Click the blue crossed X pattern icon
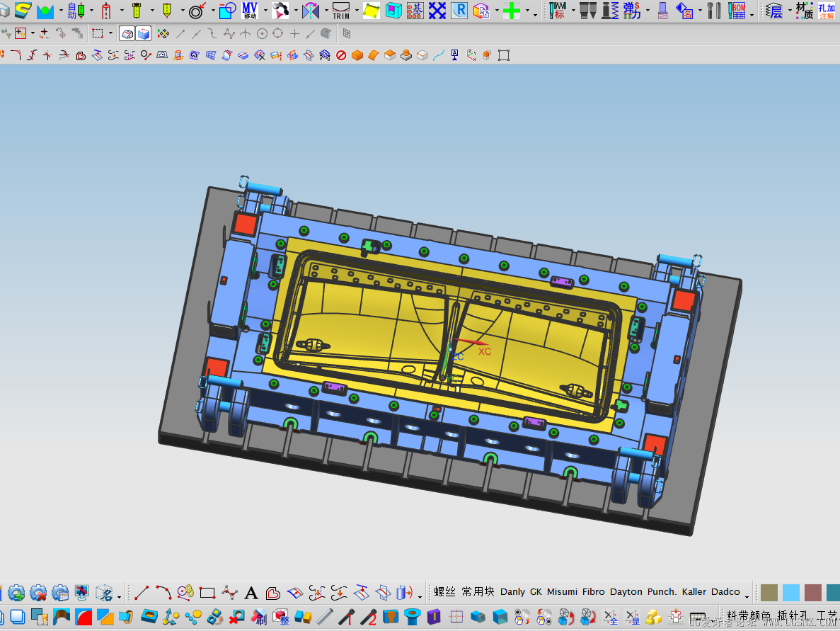 click(x=437, y=10)
